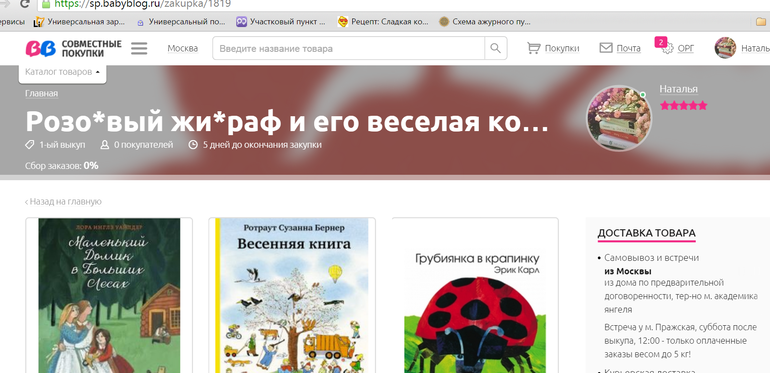Image resolution: width=770 pixels, height=373 pixels.
Task: Click the browser reload button
Action: (x=25, y=4)
